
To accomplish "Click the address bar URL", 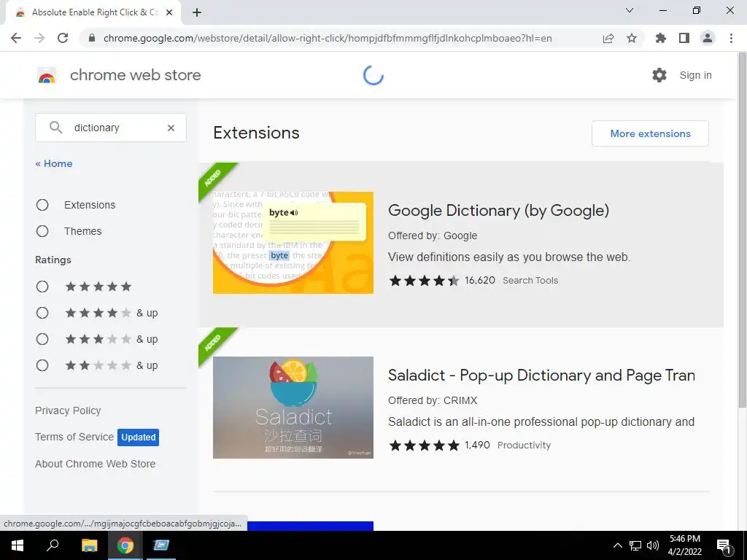I will (x=328, y=38).
